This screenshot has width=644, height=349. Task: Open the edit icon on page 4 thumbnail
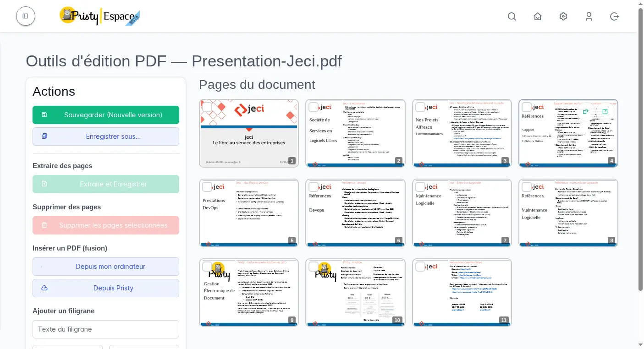(605, 111)
